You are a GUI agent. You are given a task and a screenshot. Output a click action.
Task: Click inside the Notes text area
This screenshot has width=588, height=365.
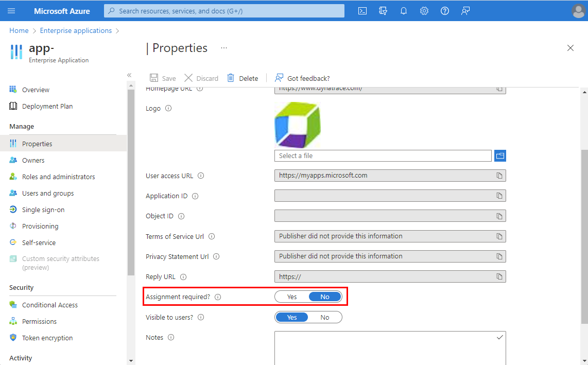coord(390,347)
